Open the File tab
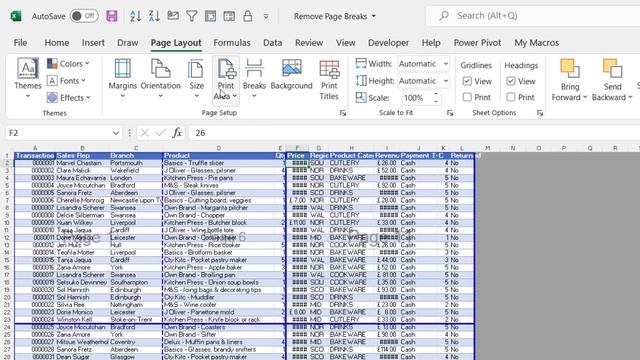Screen dimensions: 640x360 (x=20, y=43)
